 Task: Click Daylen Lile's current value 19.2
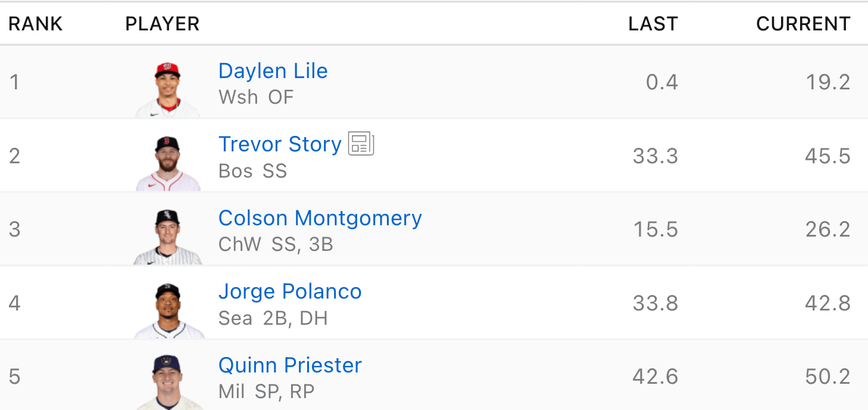(828, 82)
